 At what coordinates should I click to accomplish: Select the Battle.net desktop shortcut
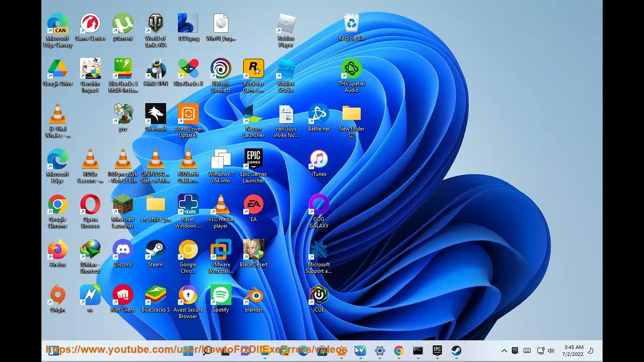click(x=318, y=118)
